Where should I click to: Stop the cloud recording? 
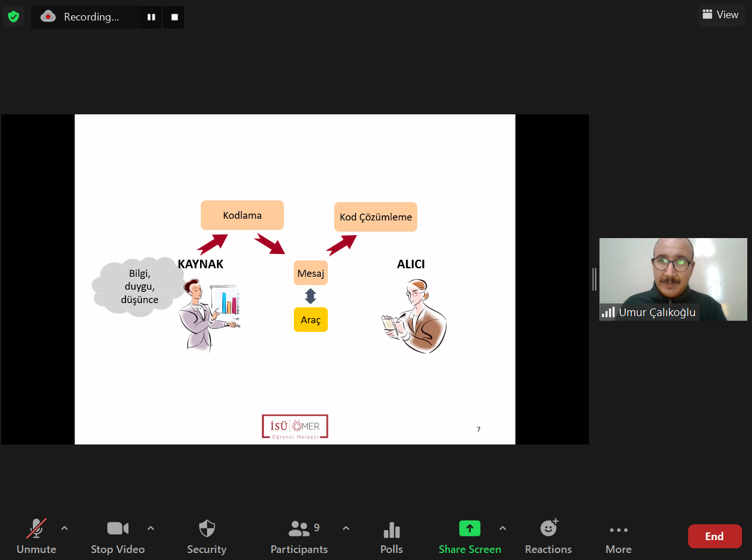click(174, 17)
